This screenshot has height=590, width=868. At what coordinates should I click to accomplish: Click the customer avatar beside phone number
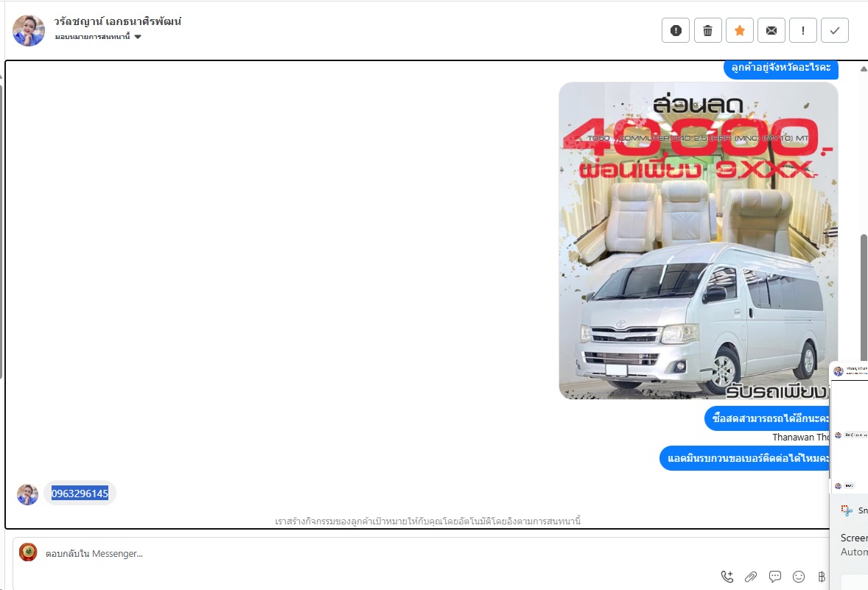[x=28, y=494]
